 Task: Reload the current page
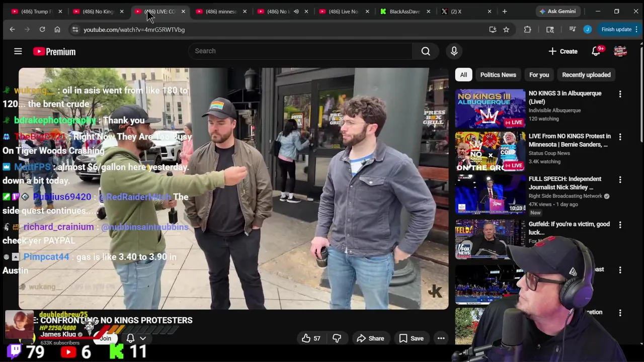coord(42,30)
